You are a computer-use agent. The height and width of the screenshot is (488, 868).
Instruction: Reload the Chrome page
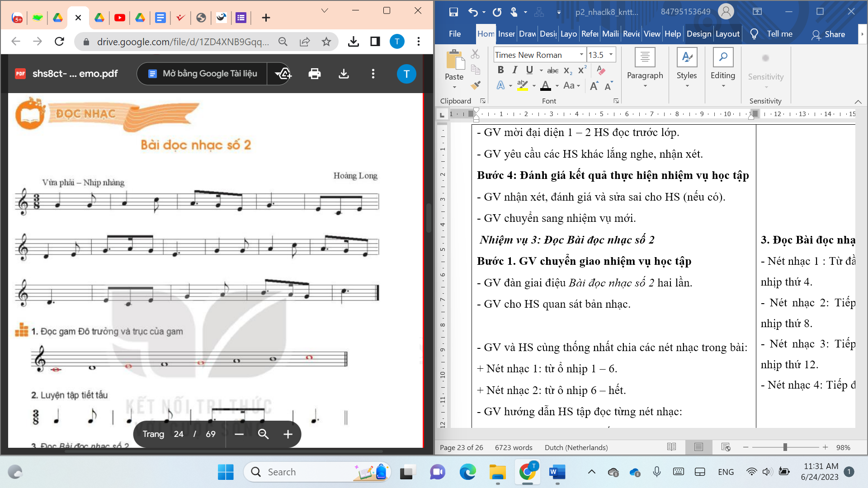click(x=59, y=42)
